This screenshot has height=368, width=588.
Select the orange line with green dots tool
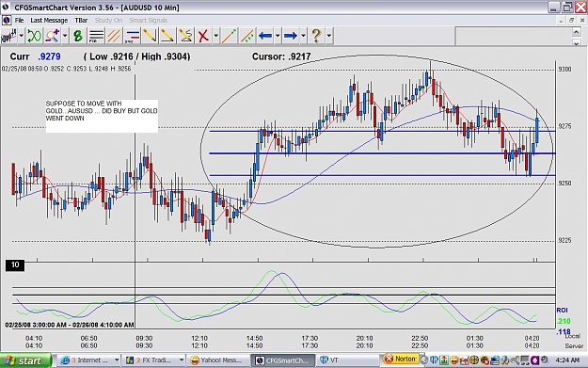click(x=229, y=36)
